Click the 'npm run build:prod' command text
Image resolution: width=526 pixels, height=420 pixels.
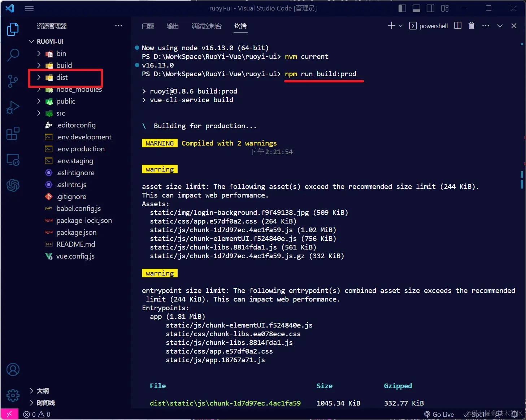coord(321,74)
